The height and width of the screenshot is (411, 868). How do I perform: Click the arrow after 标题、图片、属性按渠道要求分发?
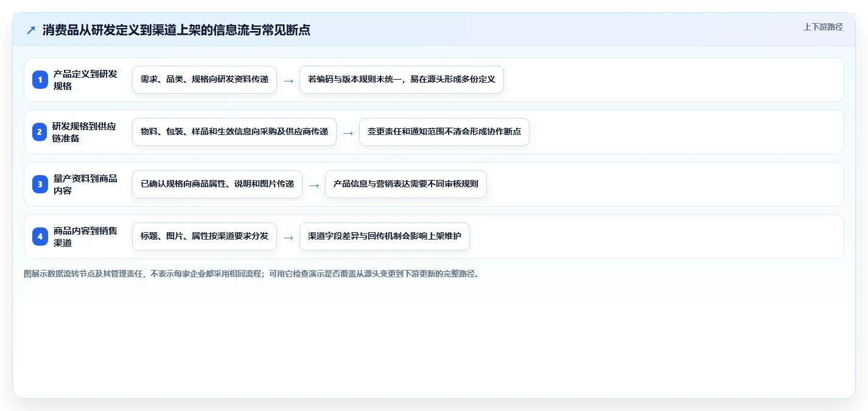tap(289, 237)
